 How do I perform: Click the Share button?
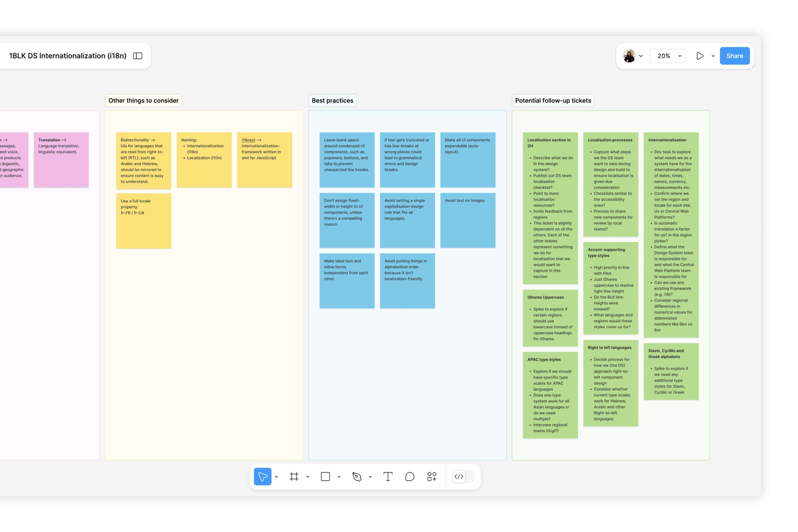coord(734,56)
